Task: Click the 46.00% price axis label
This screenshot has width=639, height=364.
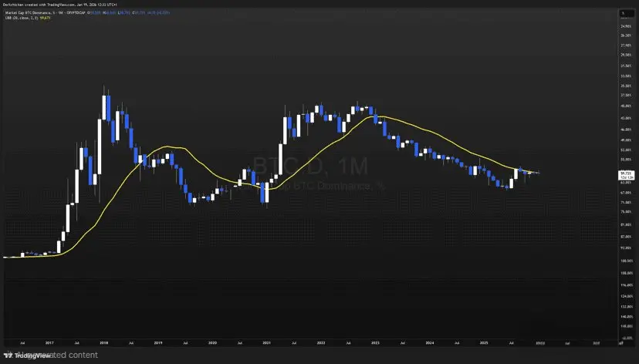Action: pyautogui.click(x=626, y=130)
